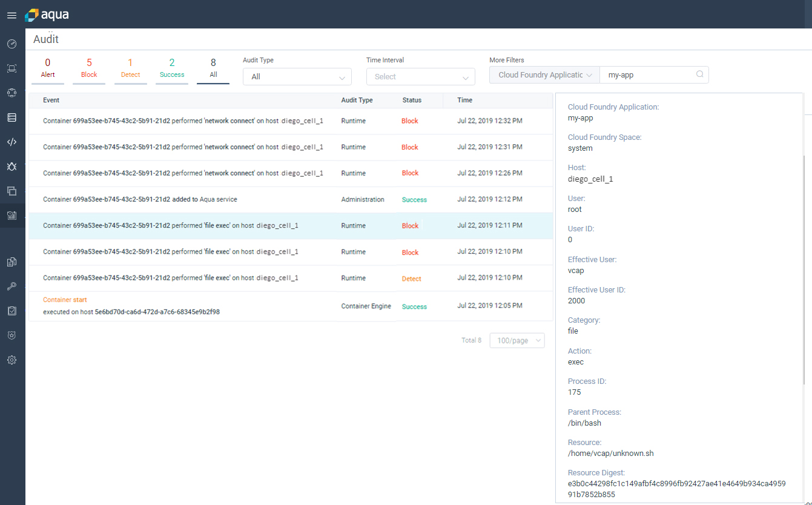This screenshot has height=505, width=812.
Task: Click the Parent Process /bin/bash value
Action: click(x=584, y=423)
